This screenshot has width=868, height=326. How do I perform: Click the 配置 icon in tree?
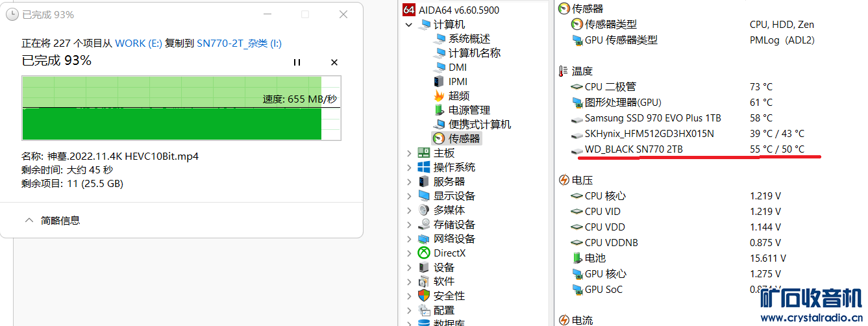tap(424, 310)
